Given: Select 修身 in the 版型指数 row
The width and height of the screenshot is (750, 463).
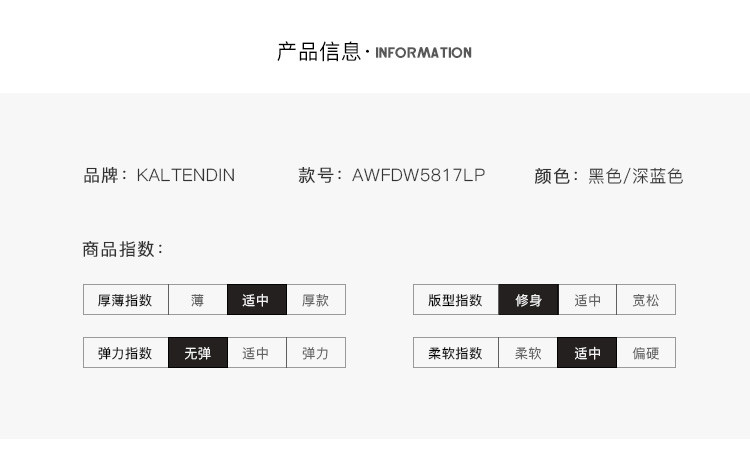Looking at the screenshot, I should tap(528, 300).
